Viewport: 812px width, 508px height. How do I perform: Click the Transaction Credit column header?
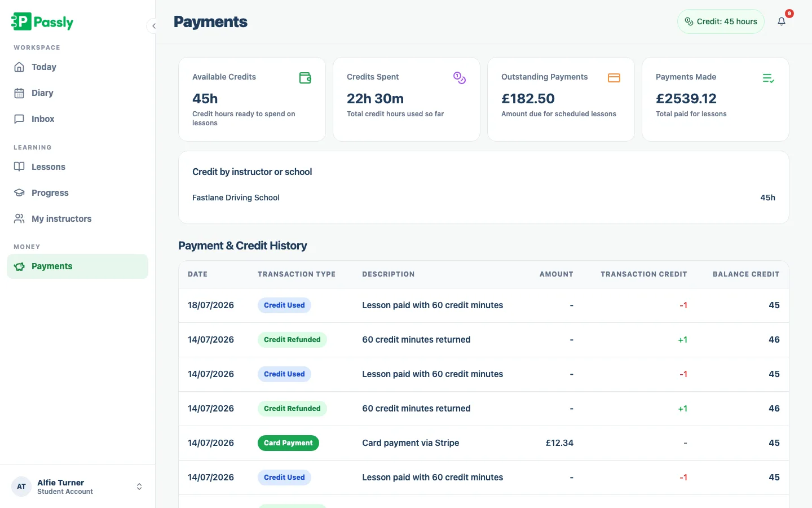(643, 274)
